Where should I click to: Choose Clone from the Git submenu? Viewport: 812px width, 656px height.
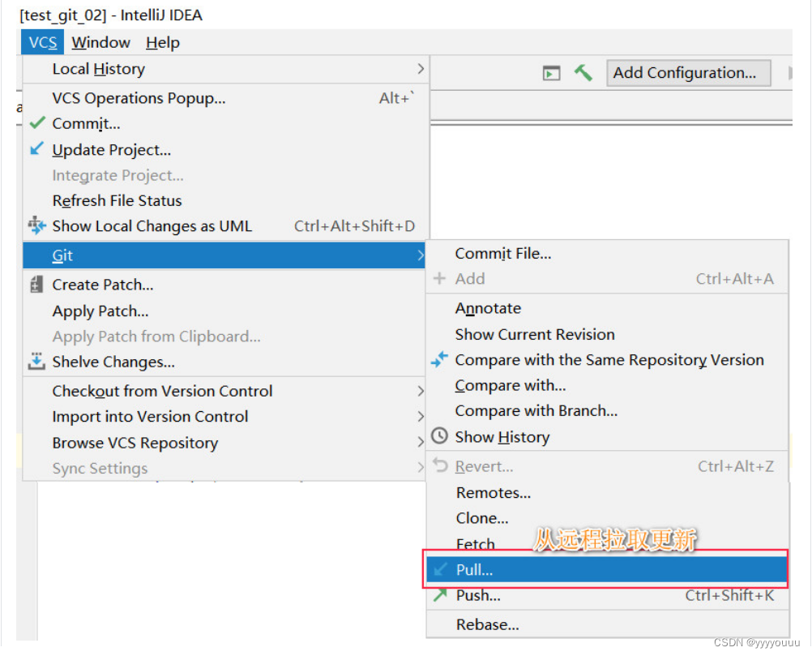(482, 517)
